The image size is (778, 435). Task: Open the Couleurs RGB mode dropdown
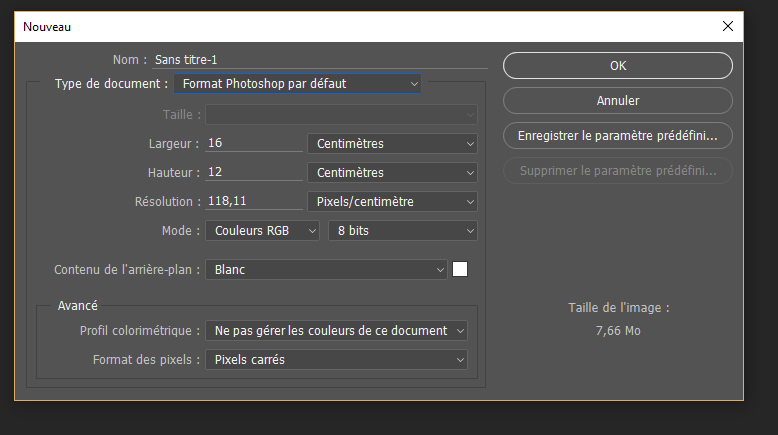click(264, 231)
